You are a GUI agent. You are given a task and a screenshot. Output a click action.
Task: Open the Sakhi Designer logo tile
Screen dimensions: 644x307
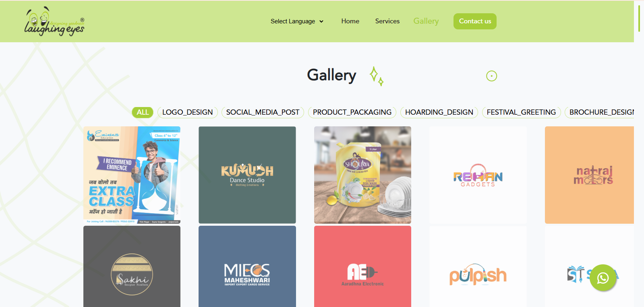pos(132,266)
